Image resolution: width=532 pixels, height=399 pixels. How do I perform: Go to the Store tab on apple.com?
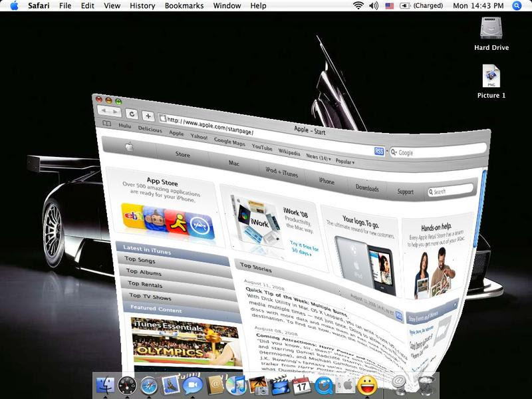point(182,154)
